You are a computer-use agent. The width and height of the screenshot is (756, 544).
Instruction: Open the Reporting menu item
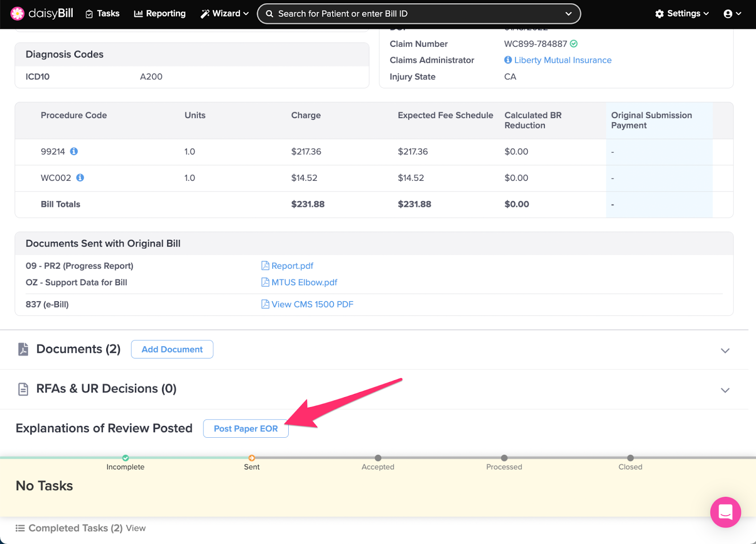point(160,14)
